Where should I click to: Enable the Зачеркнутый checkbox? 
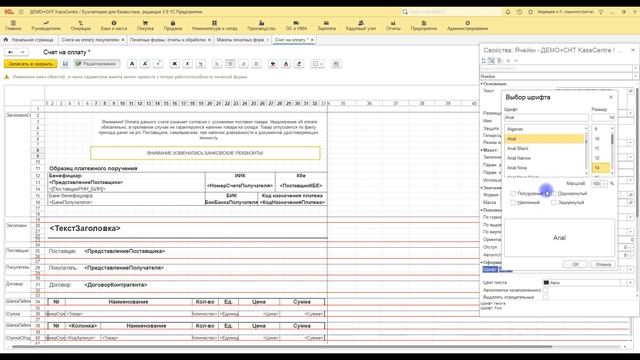click(554, 202)
